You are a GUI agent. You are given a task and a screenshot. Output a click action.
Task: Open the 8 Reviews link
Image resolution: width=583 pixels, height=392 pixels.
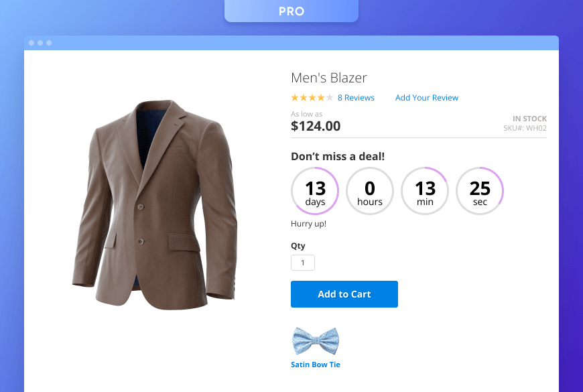pyautogui.click(x=356, y=97)
